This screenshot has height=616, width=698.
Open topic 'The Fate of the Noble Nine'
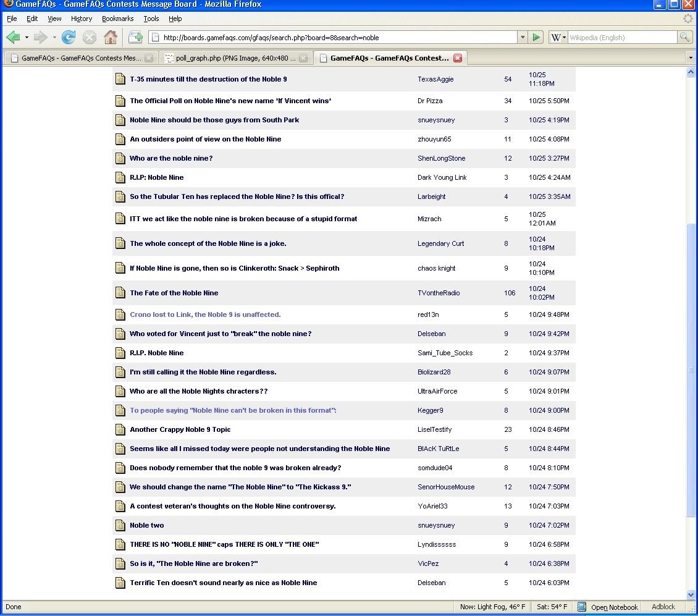click(x=174, y=293)
